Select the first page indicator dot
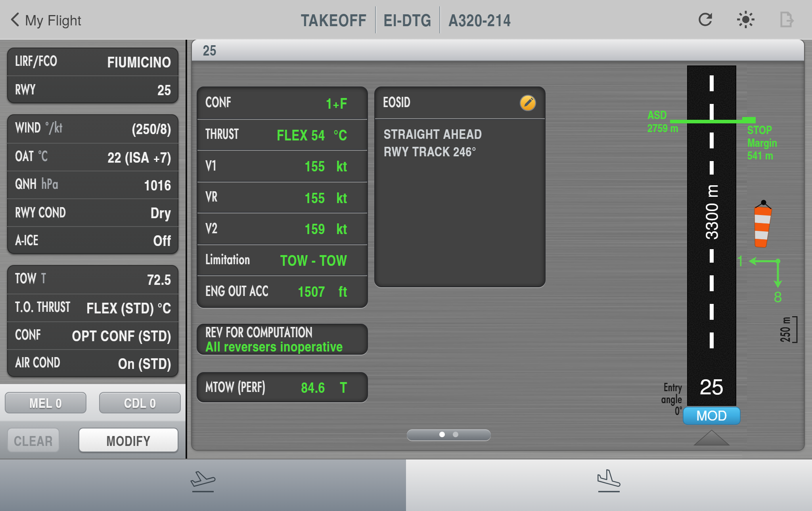Screen dimensions: 812x511 tap(442, 434)
